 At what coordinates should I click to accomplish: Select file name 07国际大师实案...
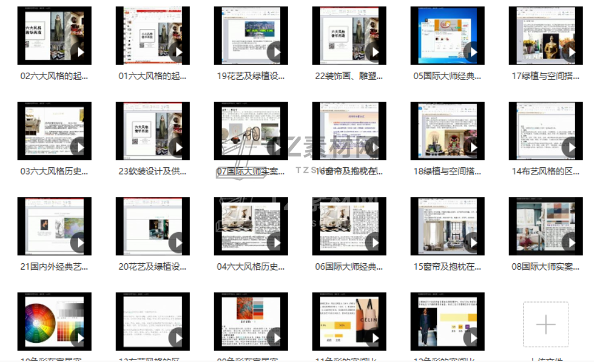click(x=251, y=171)
